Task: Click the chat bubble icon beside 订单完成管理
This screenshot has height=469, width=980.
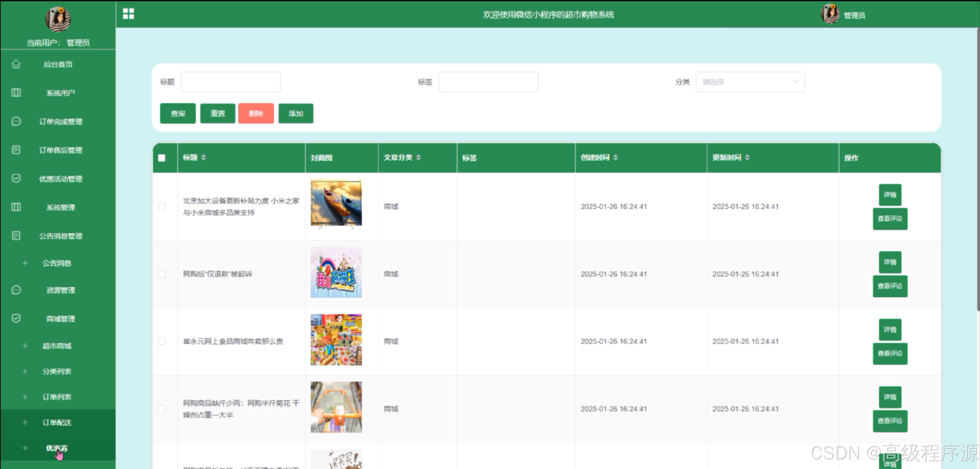Action: tap(16, 121)
